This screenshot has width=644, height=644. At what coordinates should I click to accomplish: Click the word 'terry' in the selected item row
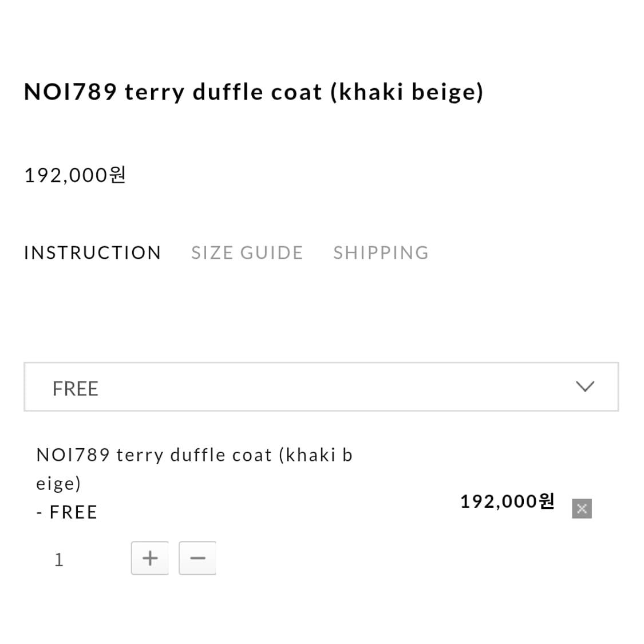pos(140,455)
